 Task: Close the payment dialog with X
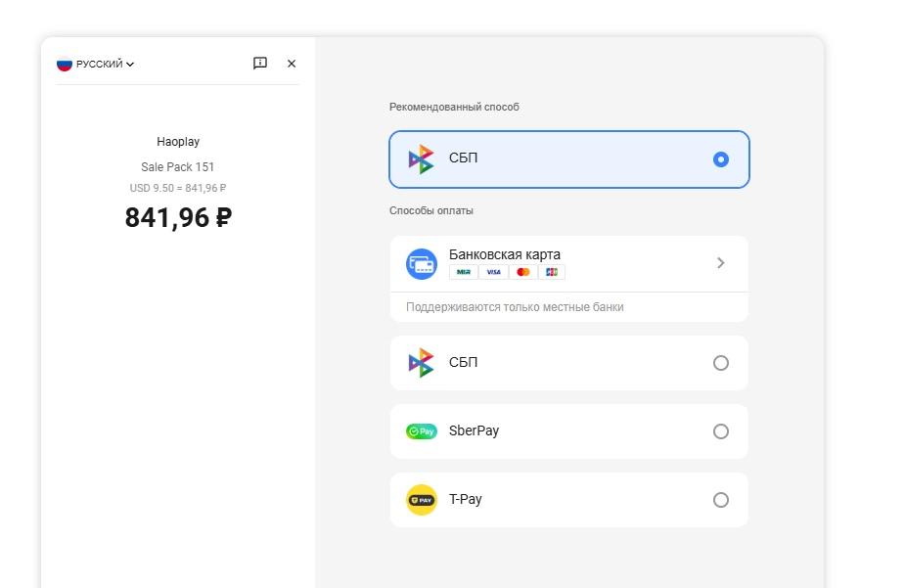292,64
